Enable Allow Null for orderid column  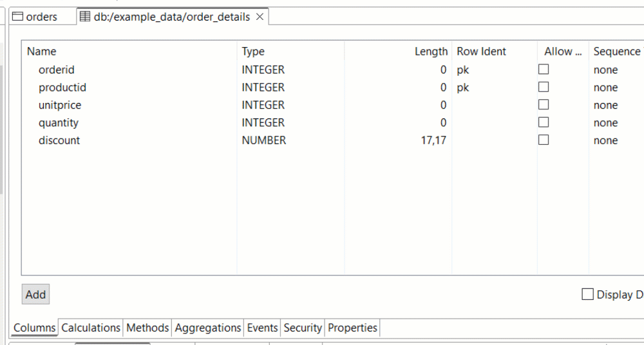(x=544, y=70)
